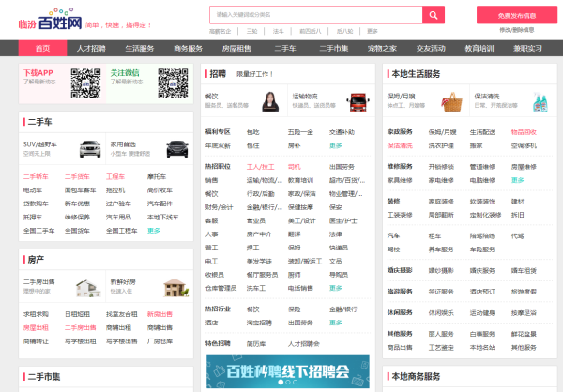This screenshot has width=563, height=392.
Task: Open the 鲜花盆景 link
Action: [x=524, y=334]
